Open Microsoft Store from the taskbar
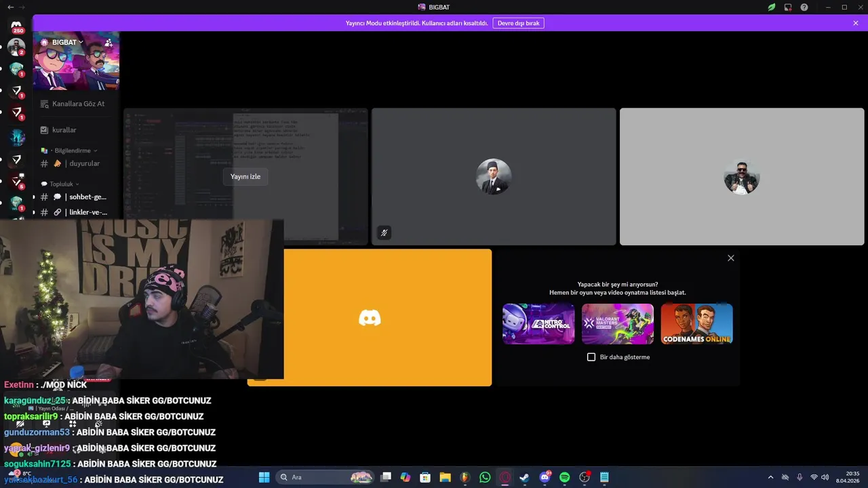The height and width of the screenshot is (488, 868). pyautogui.click(x=425, y=477)
